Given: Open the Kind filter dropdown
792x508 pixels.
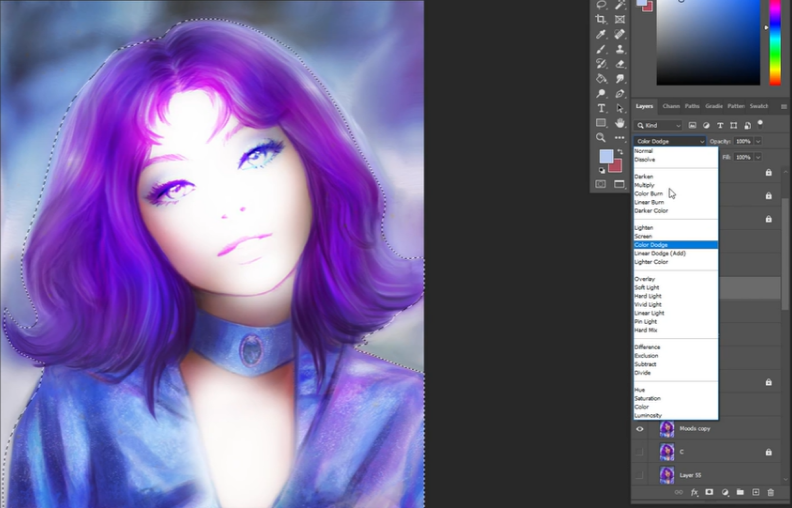Looking at the screenshot, I should [659, 125].
